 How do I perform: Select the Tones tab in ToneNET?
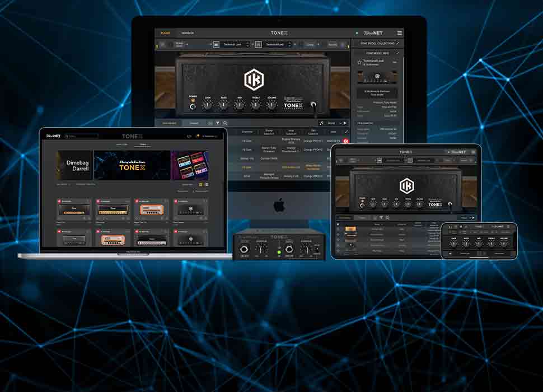(143, 143)
